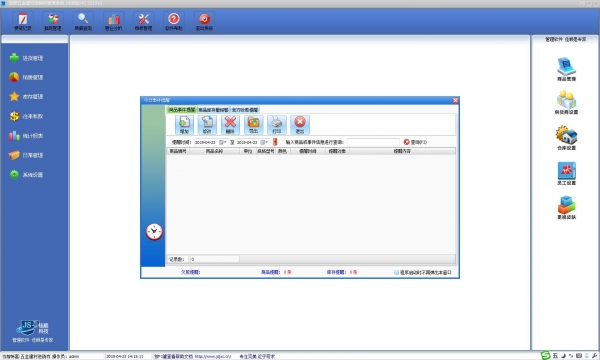This screenshot has height=360, width=600.
Task: Open the supplier settings people icon
Action: tap(566, 102)
